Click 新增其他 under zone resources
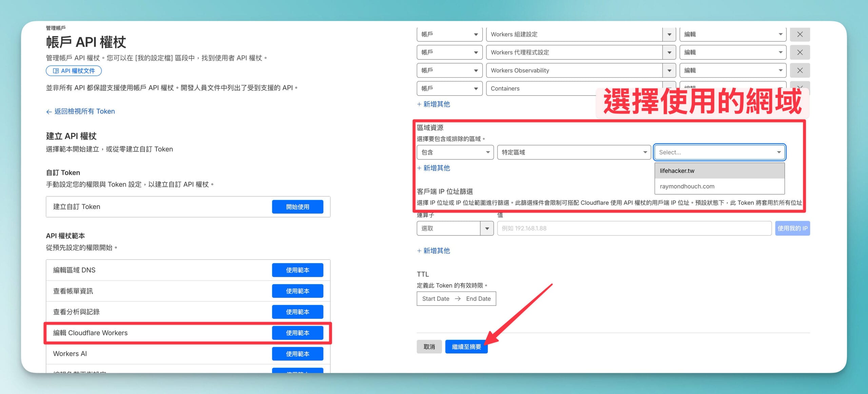This screenshot has width=868, height=394. 434,168
